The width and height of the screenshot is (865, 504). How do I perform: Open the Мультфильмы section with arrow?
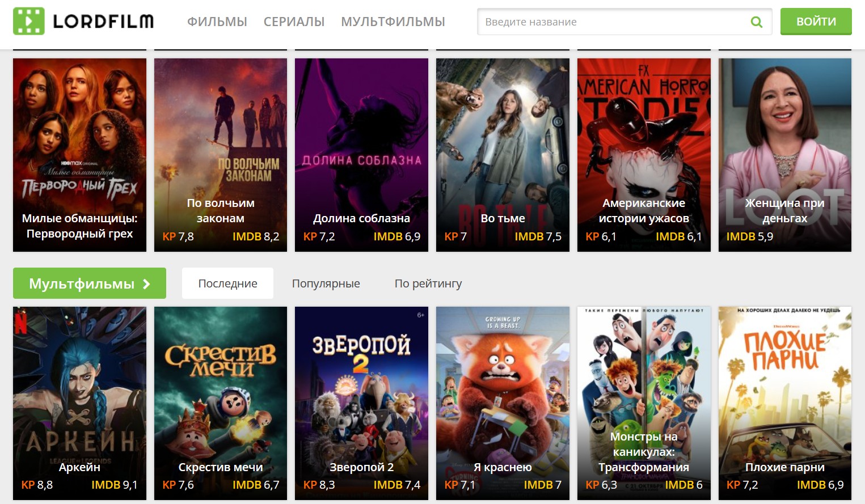coord(90,283)
